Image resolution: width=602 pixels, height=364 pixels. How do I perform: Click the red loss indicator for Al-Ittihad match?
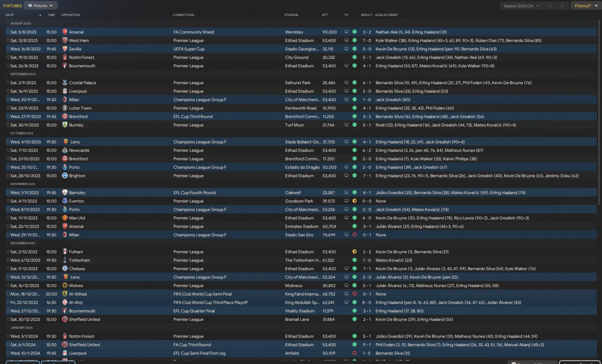354,294
